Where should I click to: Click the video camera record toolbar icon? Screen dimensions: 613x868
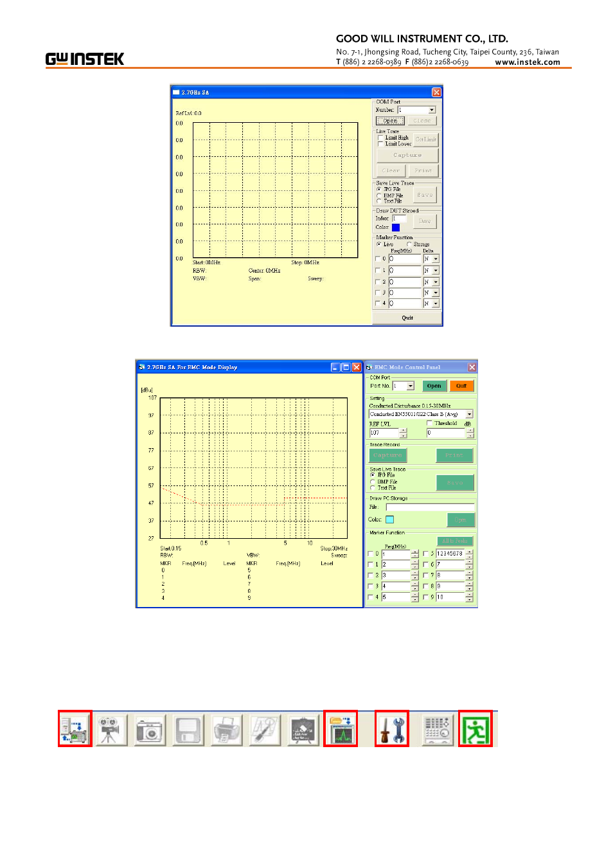(x=111, y=730)
